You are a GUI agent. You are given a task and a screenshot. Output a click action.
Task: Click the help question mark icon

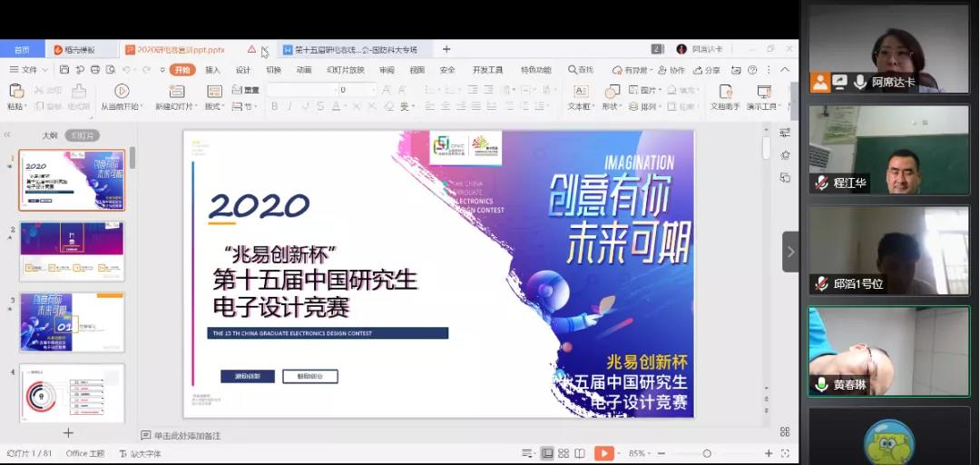point(752,69)
